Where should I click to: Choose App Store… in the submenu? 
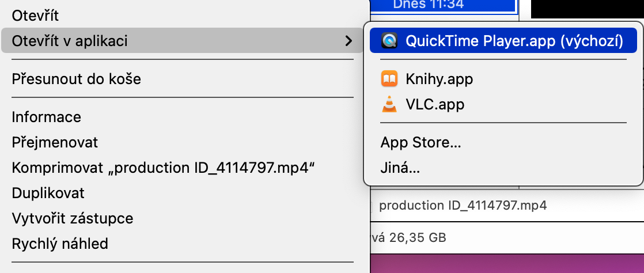[x=421, y=142]
